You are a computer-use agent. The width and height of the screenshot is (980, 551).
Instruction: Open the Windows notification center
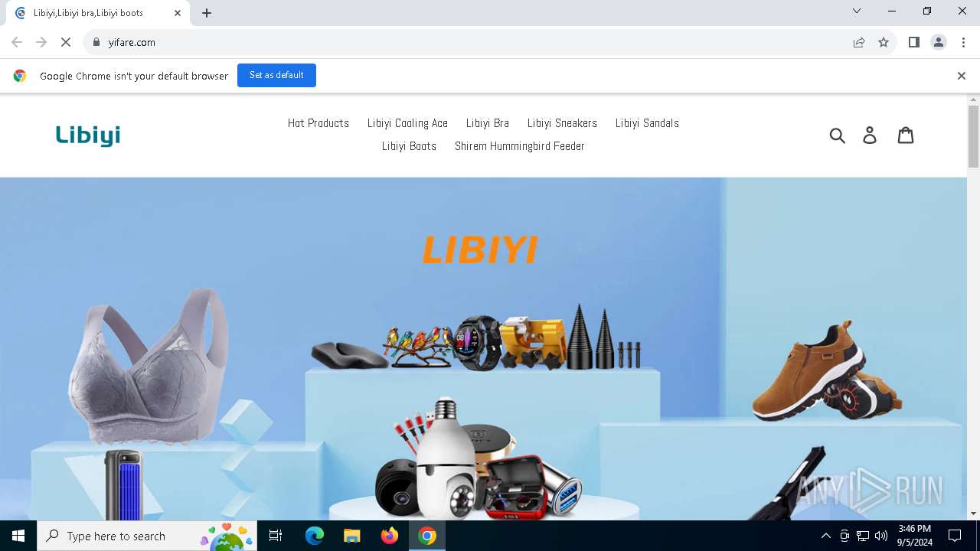click(x=955, y=536)
